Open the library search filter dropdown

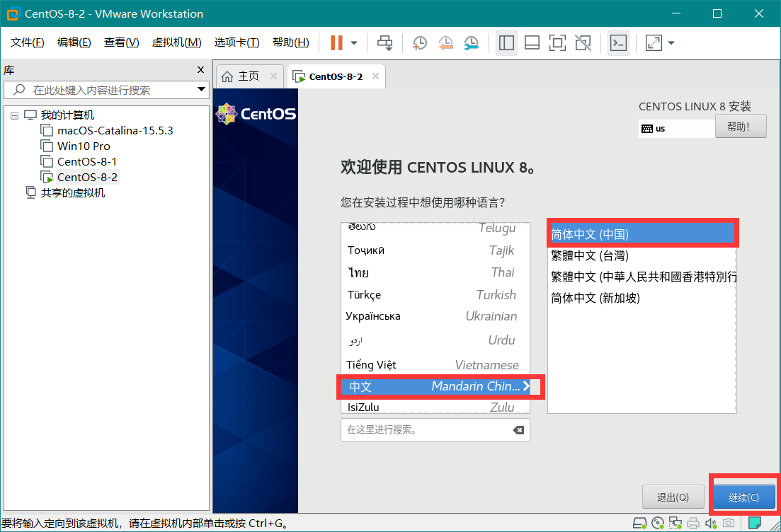pos(201,90)
